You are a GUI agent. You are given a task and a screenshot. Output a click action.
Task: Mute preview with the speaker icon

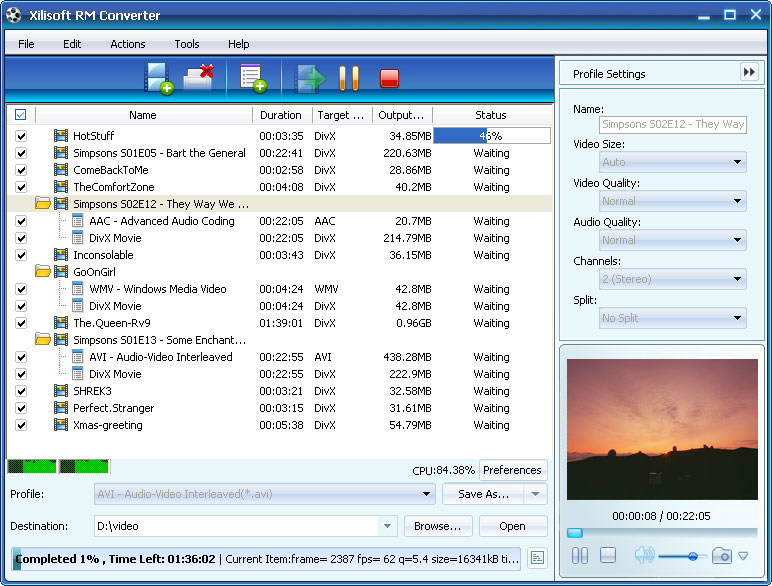point(644,555)
